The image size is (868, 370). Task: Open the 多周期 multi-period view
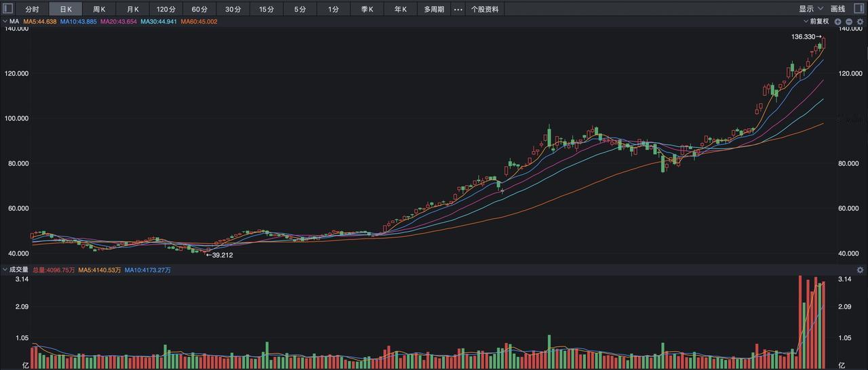pyautogui.click(x=434, y=9)
